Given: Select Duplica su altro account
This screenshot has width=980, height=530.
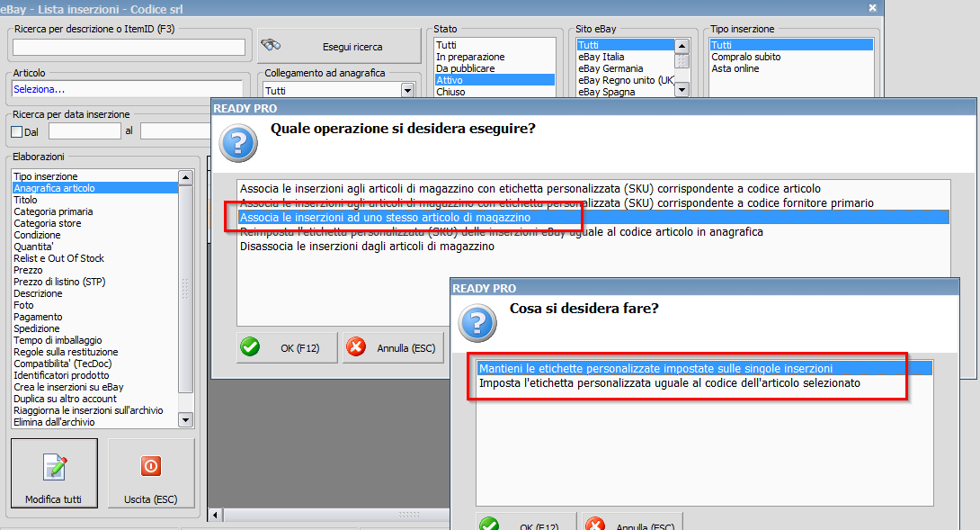Looking at the screenshot, I should (95, 399).
